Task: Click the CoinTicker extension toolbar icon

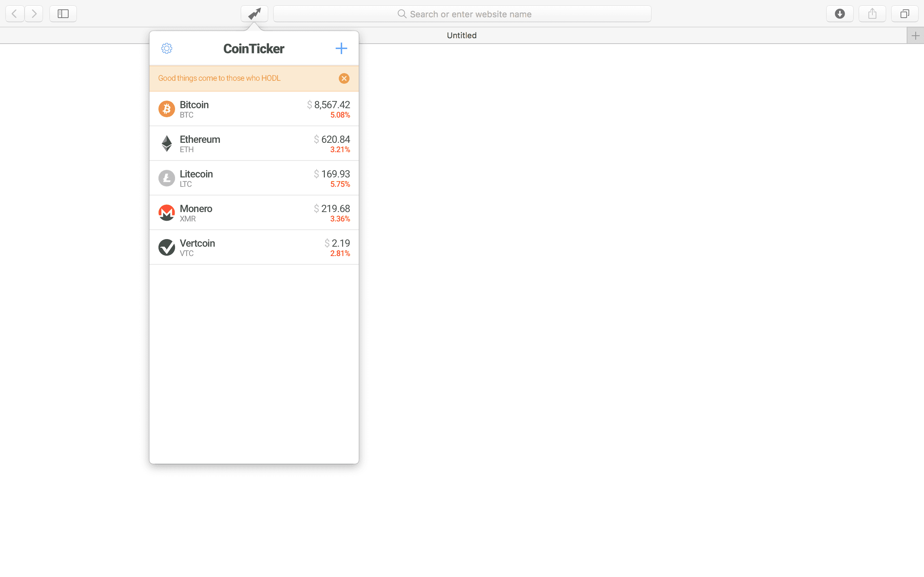Action: tap(254, 14)
